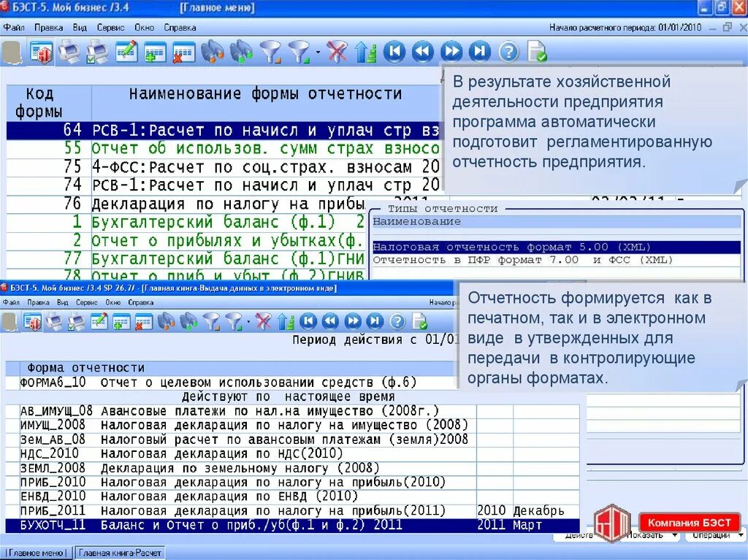Open Файл menu in upper window
Image resolution: width=748 pixels, height=560 pixels.
click(x=14, y=28)
